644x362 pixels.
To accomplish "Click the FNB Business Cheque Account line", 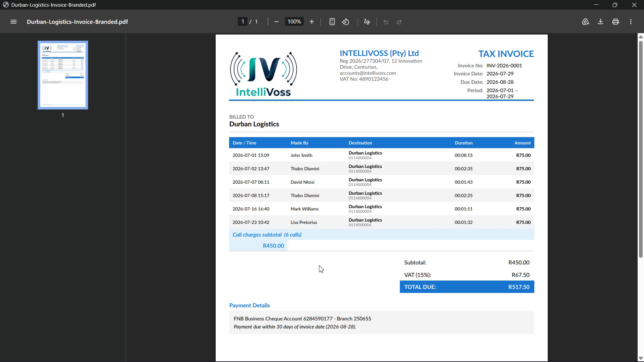I will click(x=302, y=319).
